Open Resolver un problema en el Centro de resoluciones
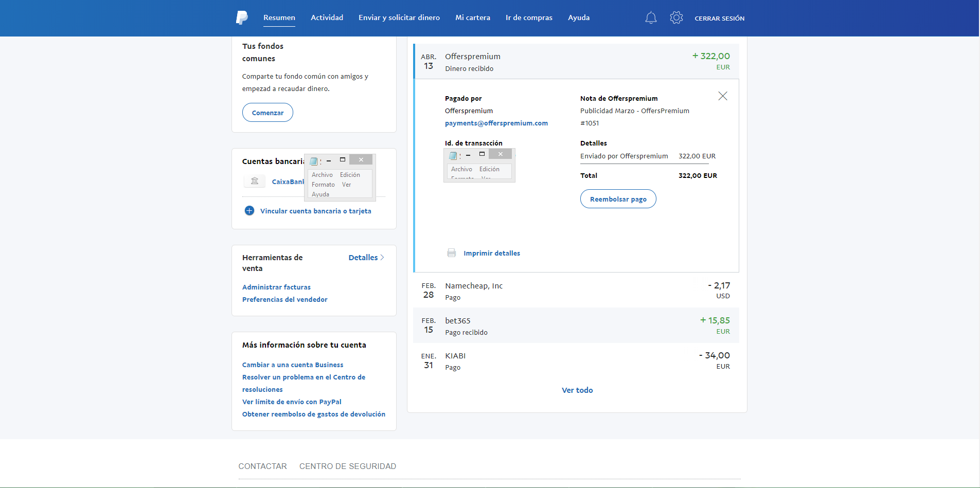 tap(304, 383)
